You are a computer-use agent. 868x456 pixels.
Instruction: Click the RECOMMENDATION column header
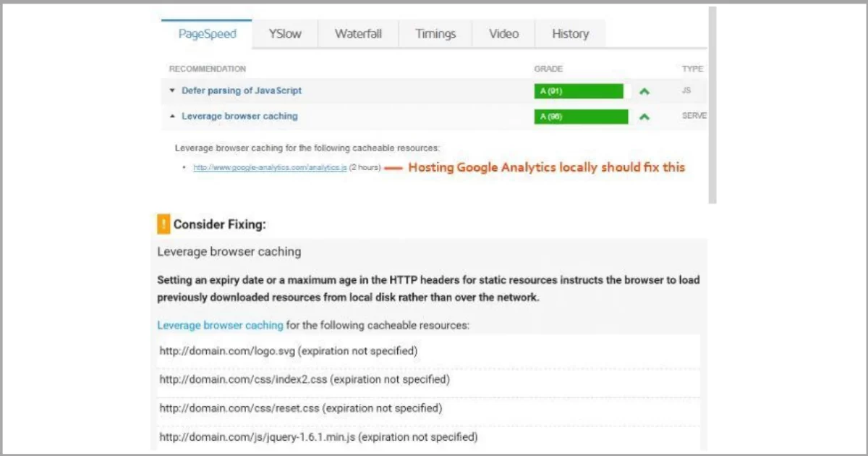208,69
